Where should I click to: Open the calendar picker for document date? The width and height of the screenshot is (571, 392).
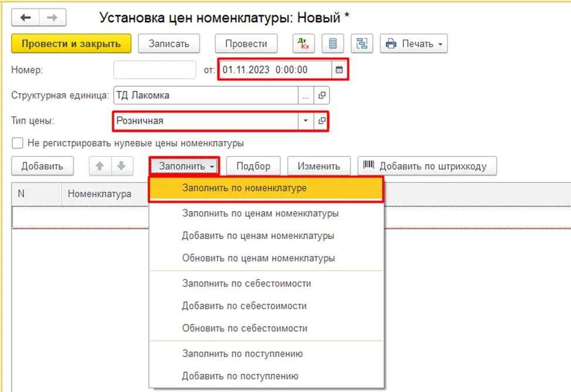[x=339, y=70]
